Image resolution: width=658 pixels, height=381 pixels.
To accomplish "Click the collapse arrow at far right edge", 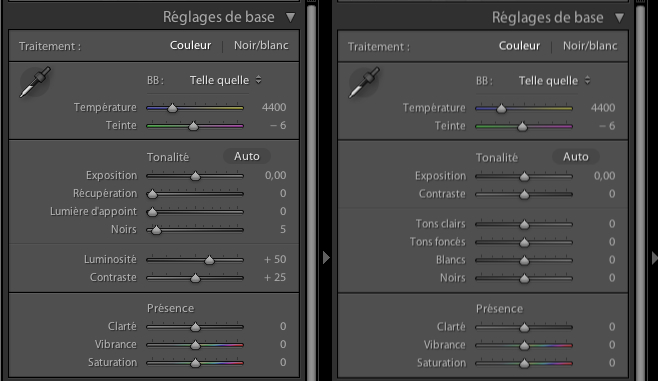I will (655, 258).
